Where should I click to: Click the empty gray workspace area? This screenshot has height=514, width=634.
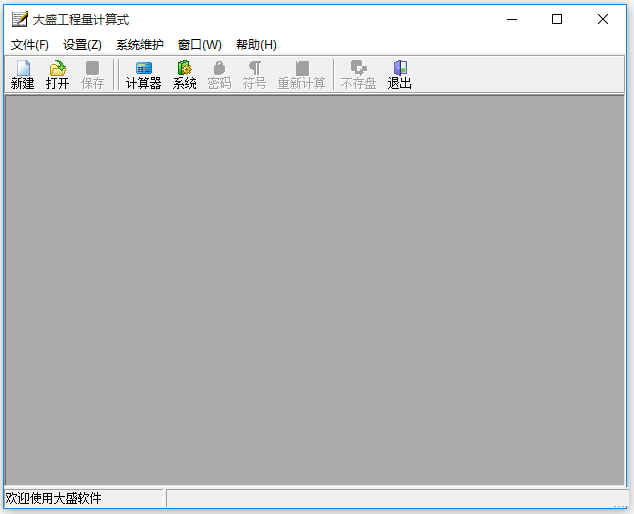coord(316,290)
